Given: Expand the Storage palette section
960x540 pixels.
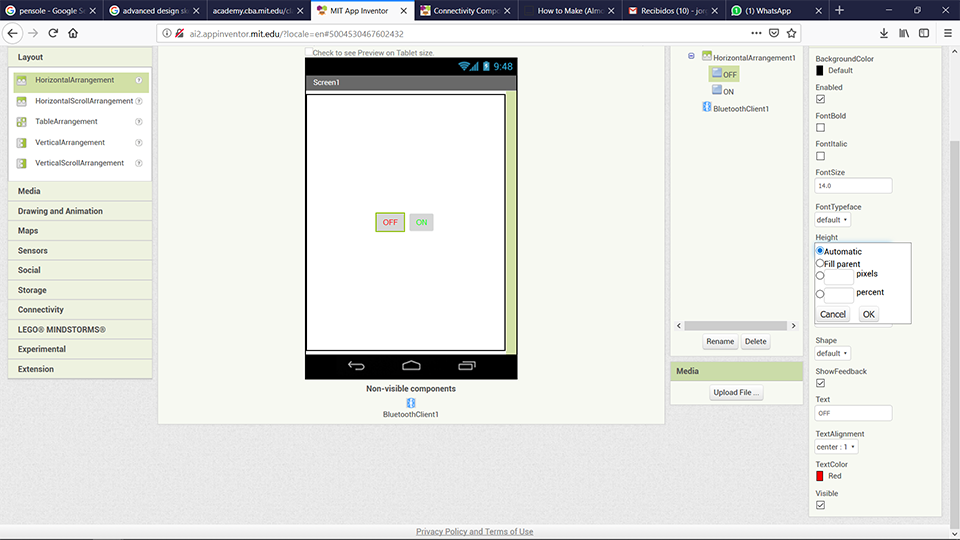Looking at the screenshot, I should pyautogui.click(x=80, y=290).
